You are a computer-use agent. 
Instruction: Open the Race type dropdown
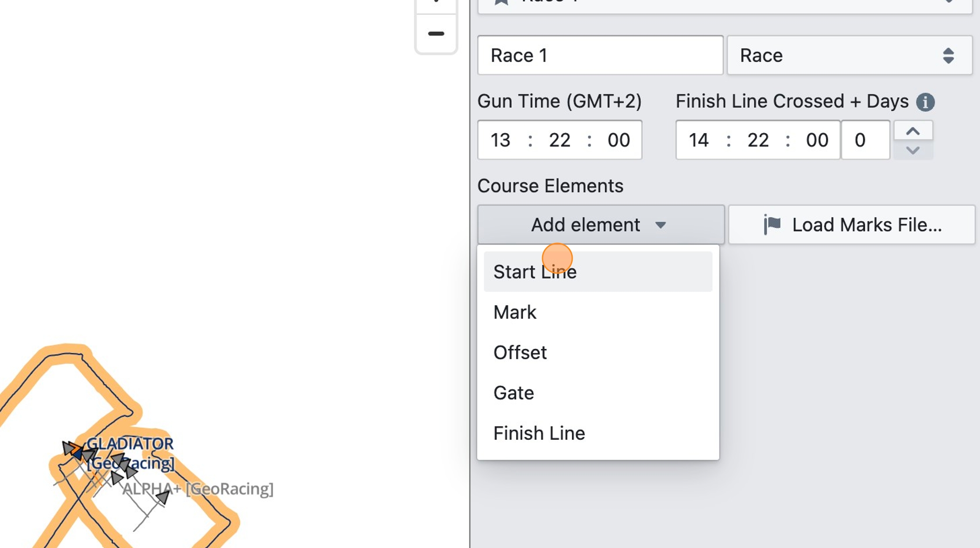click(849, 56)
